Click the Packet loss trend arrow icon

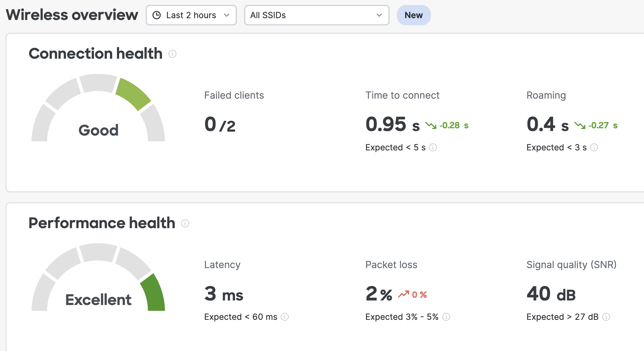(403, 294)
